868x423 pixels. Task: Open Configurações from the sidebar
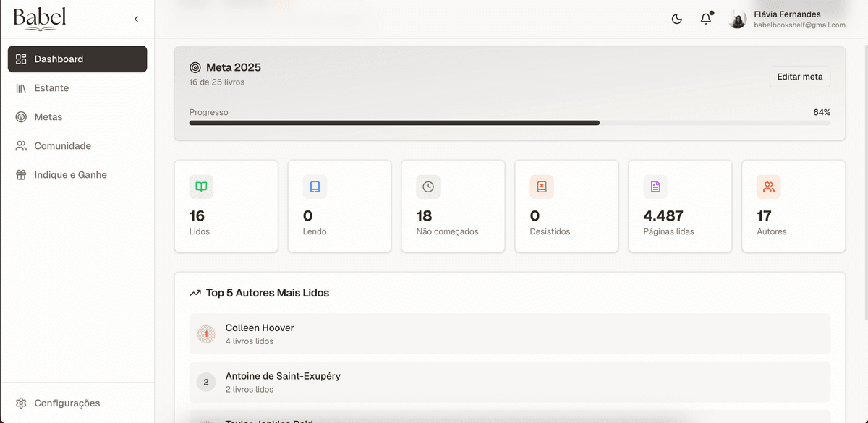[67, 403]
